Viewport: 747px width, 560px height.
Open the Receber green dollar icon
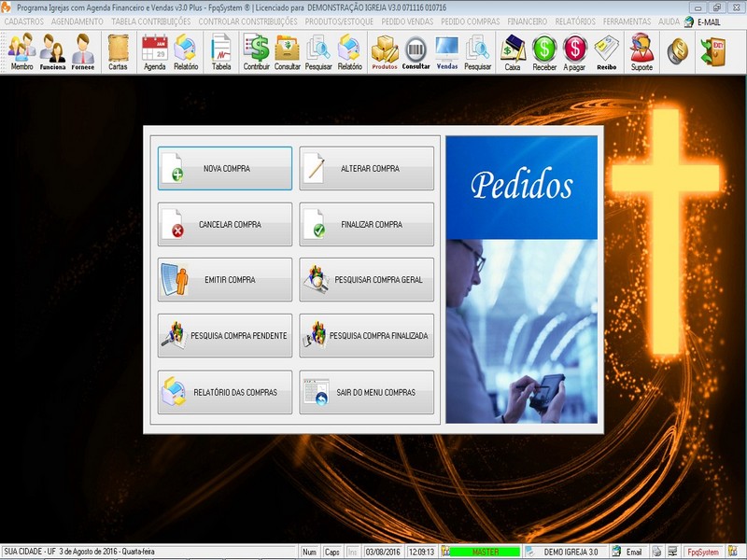pos(544,52)
